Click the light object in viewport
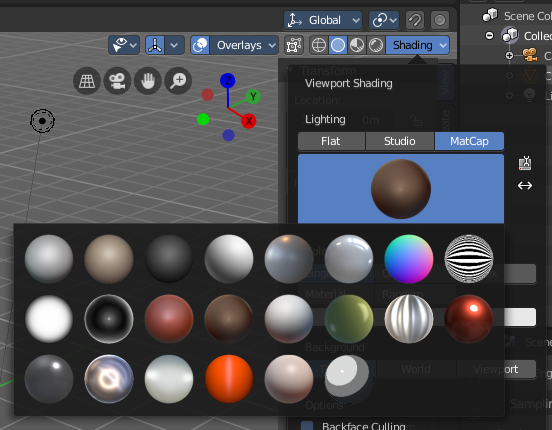Image resolution: width=552 pixels, height=430 pixels. coord(42,121)
